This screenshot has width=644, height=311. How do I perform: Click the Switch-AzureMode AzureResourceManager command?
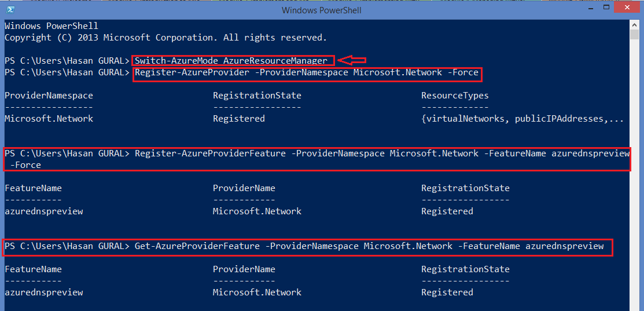click(x=231, y=61)
